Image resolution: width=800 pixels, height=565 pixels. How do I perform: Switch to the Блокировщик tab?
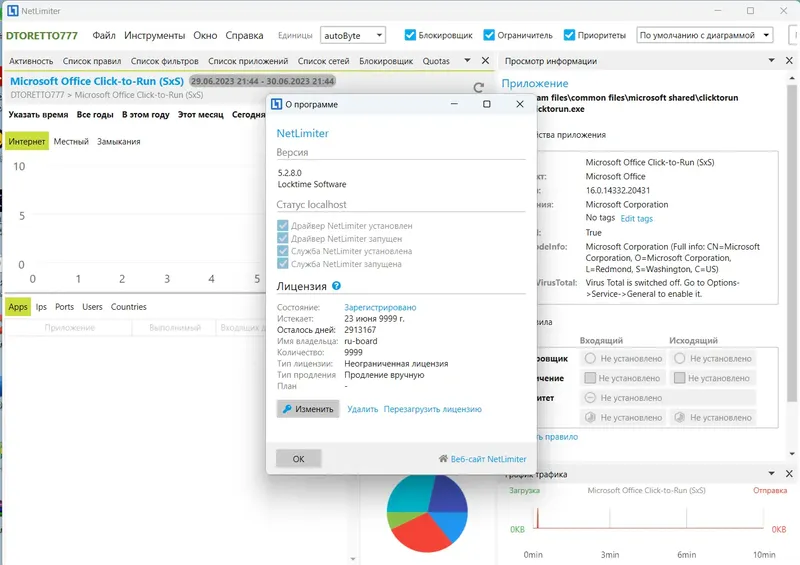coord(386,61)
